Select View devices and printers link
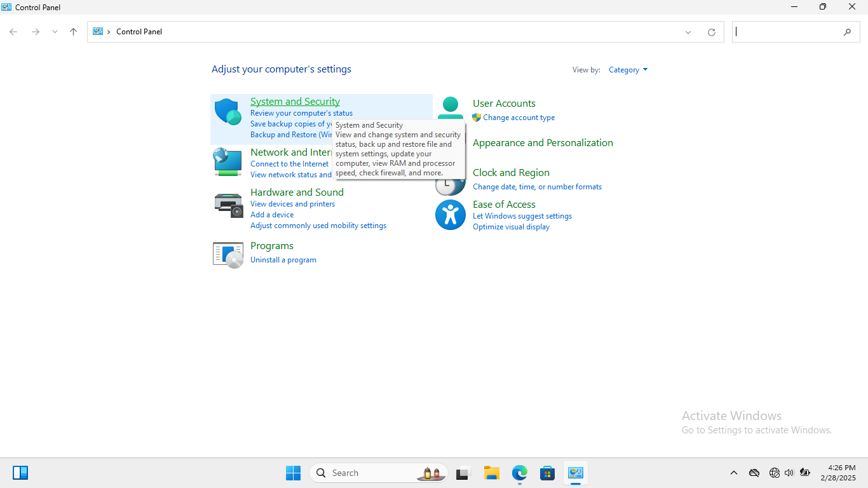The height and width of the screenshot is (488, 868). 292,204
